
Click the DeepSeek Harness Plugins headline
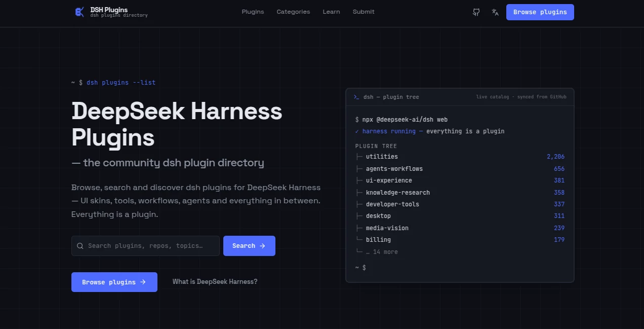pos(177,124)
